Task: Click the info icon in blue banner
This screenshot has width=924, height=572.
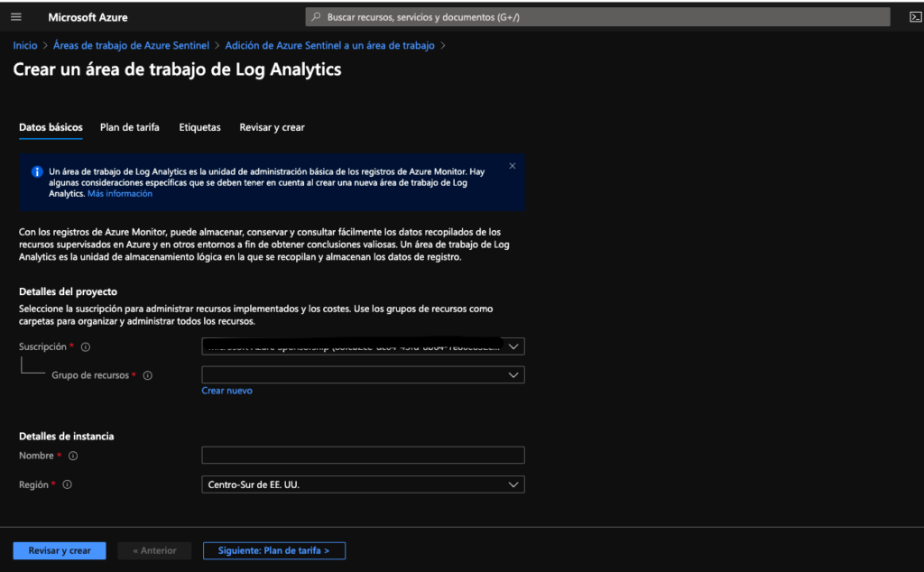Action: [37, 171]
